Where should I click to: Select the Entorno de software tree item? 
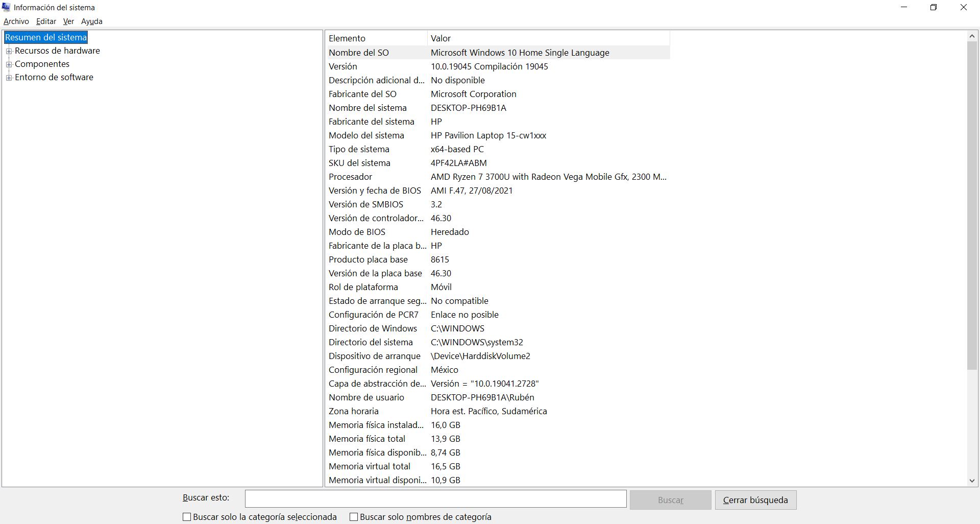[x=54, y=77]
